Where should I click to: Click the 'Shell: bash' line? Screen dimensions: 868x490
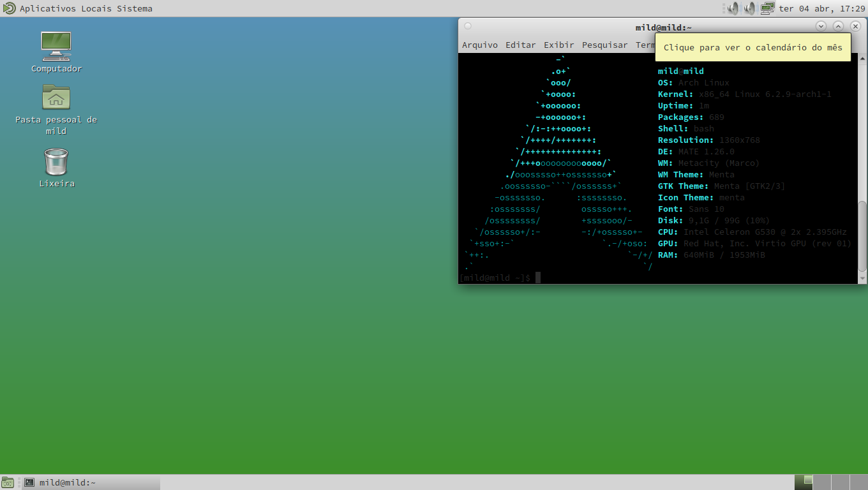coord(686,129)
